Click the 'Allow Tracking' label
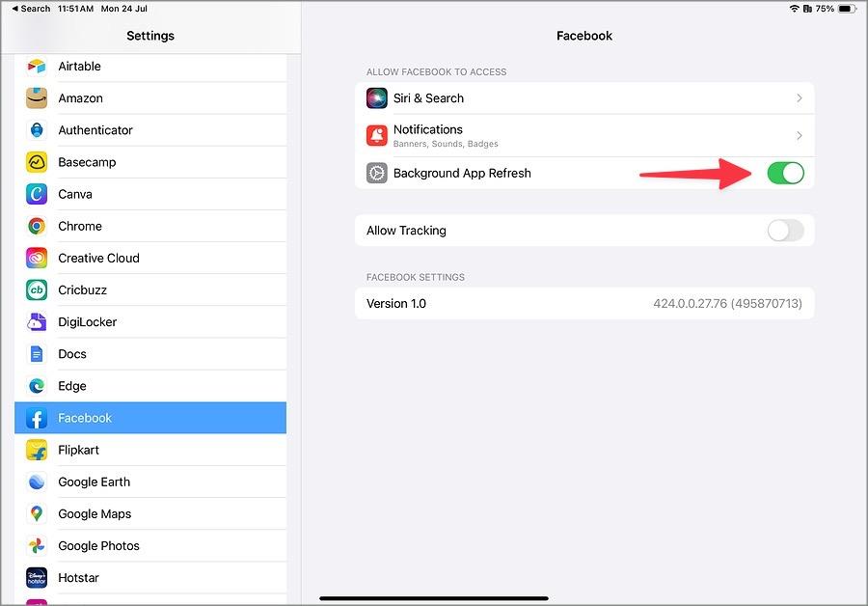This screenshot has width=868, height=606. pos(406,231)
